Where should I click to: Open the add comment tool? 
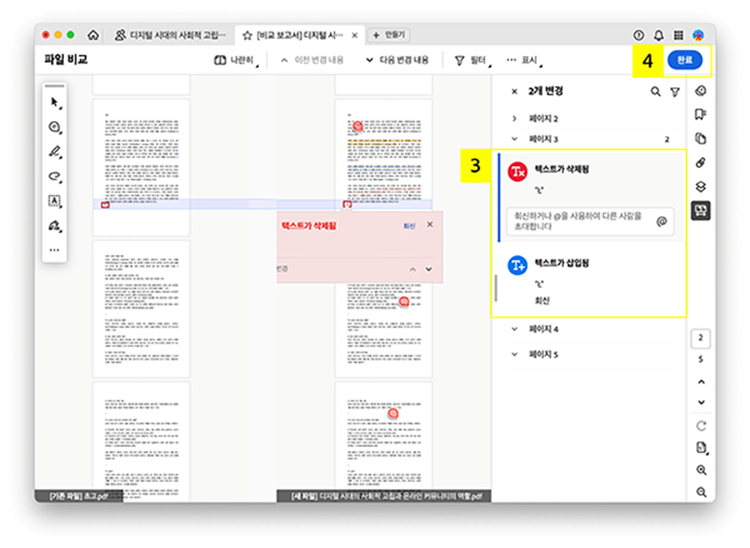click(x=55, y=127)
